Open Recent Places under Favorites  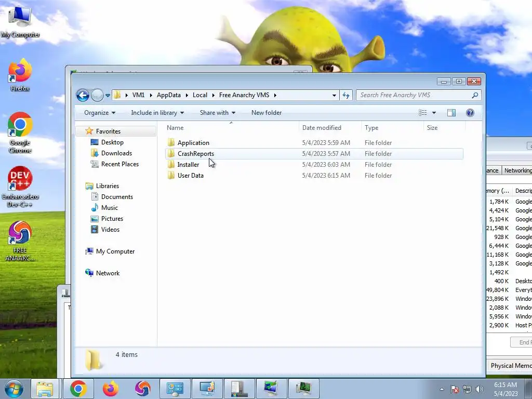coord(120,164)
